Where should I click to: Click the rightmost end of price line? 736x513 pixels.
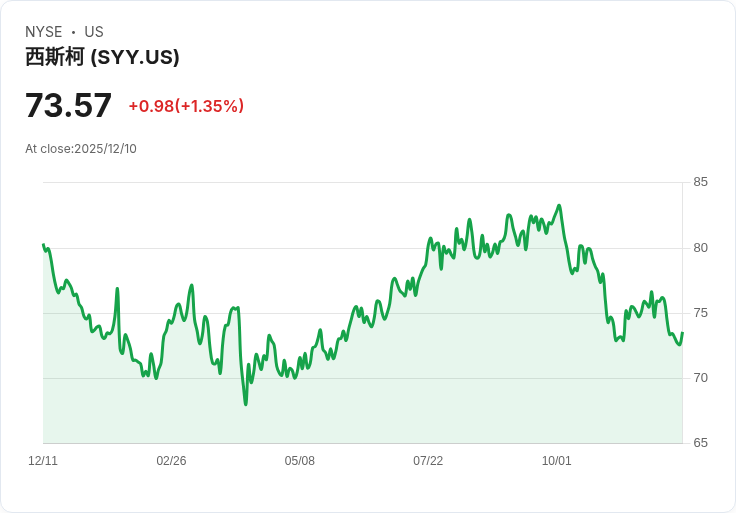coord(682,334)
